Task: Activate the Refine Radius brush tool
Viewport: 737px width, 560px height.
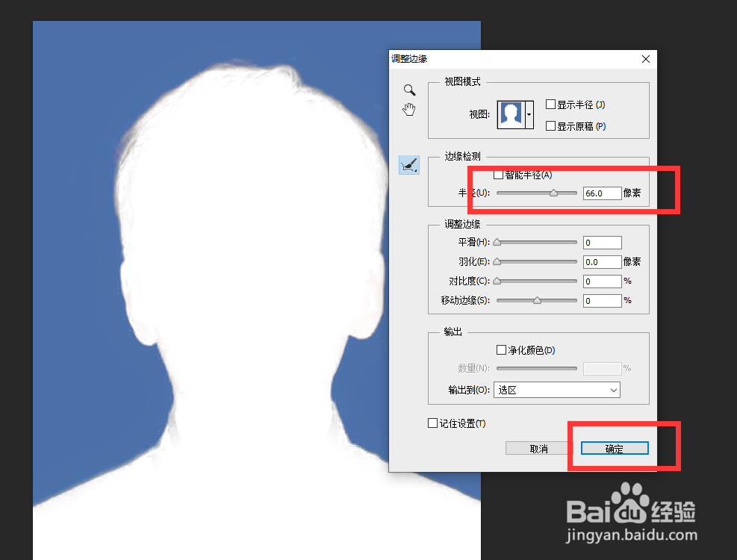Action: 408,164
